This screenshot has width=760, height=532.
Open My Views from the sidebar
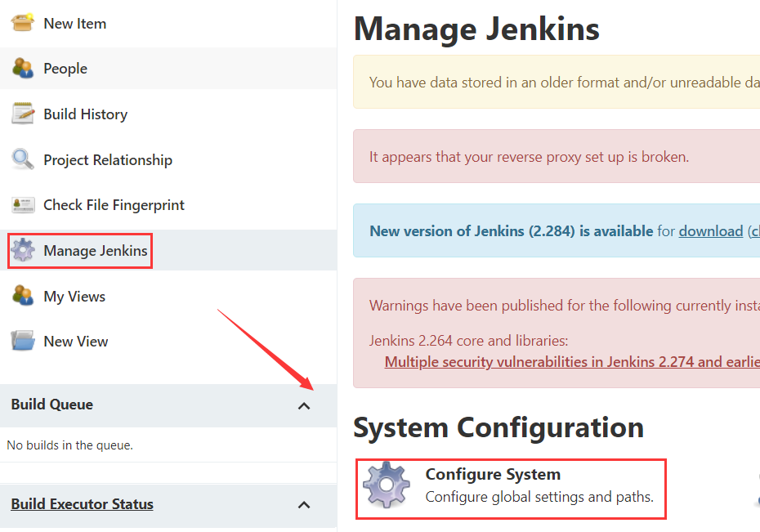(74, 296)
